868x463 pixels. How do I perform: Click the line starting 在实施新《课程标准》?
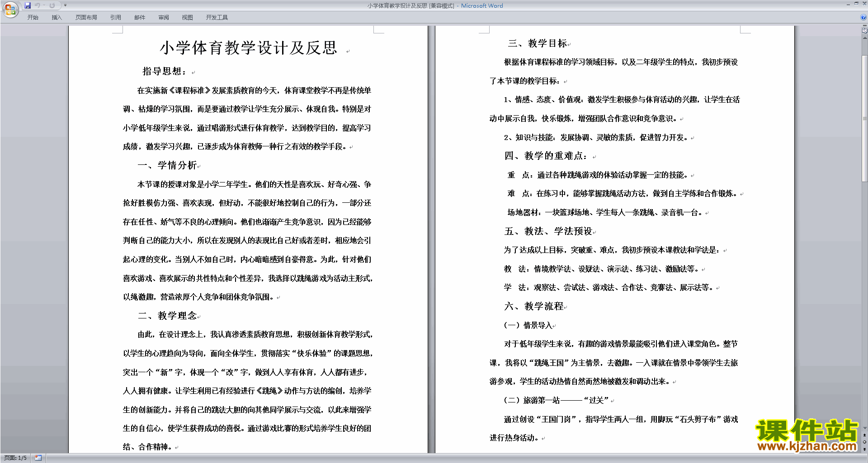254,90
